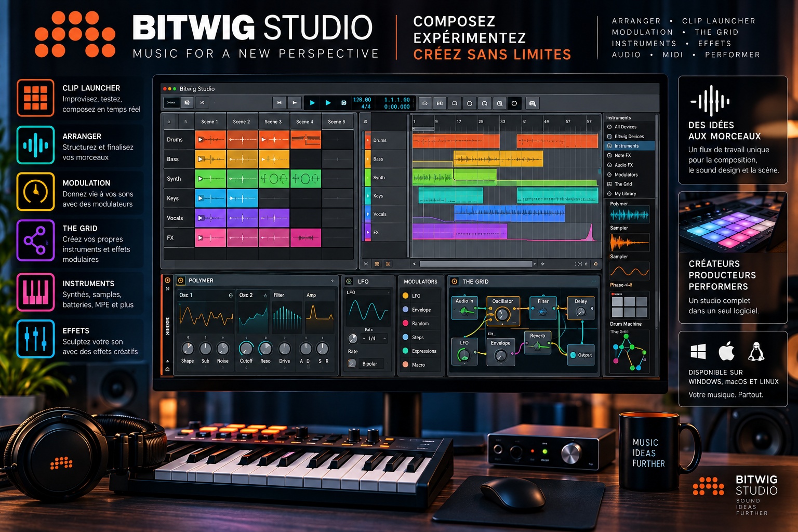Expand the Polymer header arrow
798x532 pixels.
click(332, 281)
